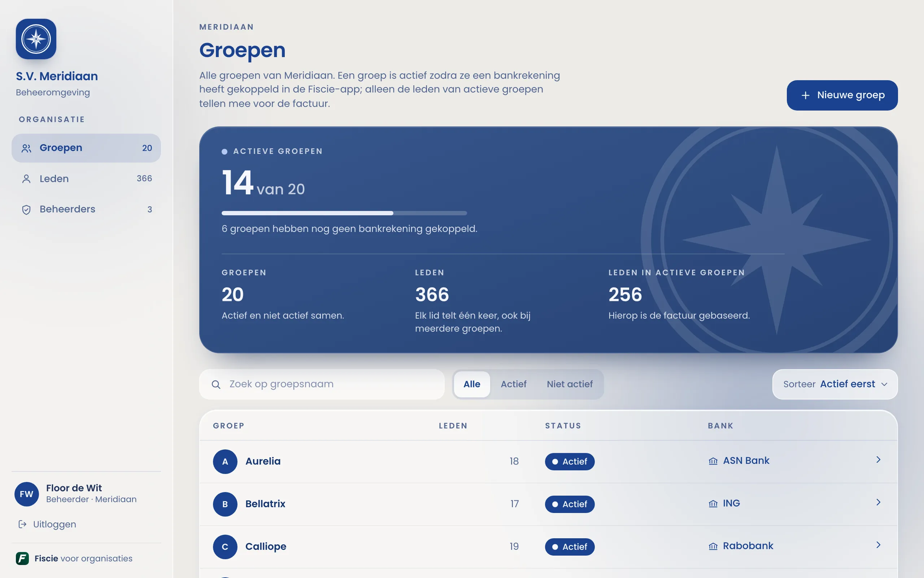Open Groepen in the sidebar
924x578 pixels.
(x=86, y=148)
